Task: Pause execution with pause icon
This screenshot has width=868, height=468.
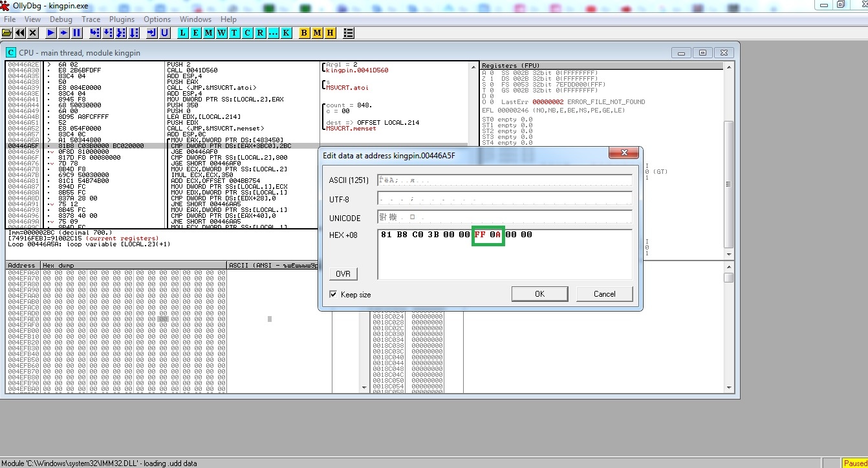Action: coord(77,33)
